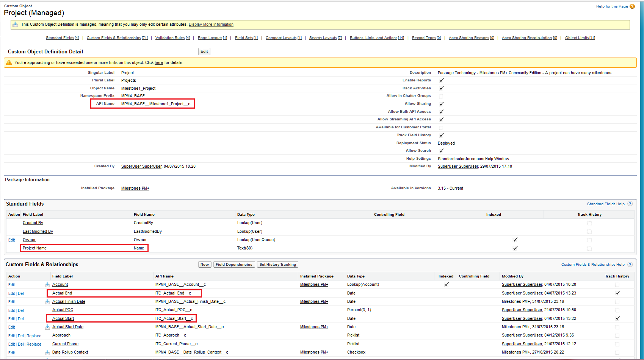Click New custom field button
Viewport: 644px width, 360px height.
205,265
